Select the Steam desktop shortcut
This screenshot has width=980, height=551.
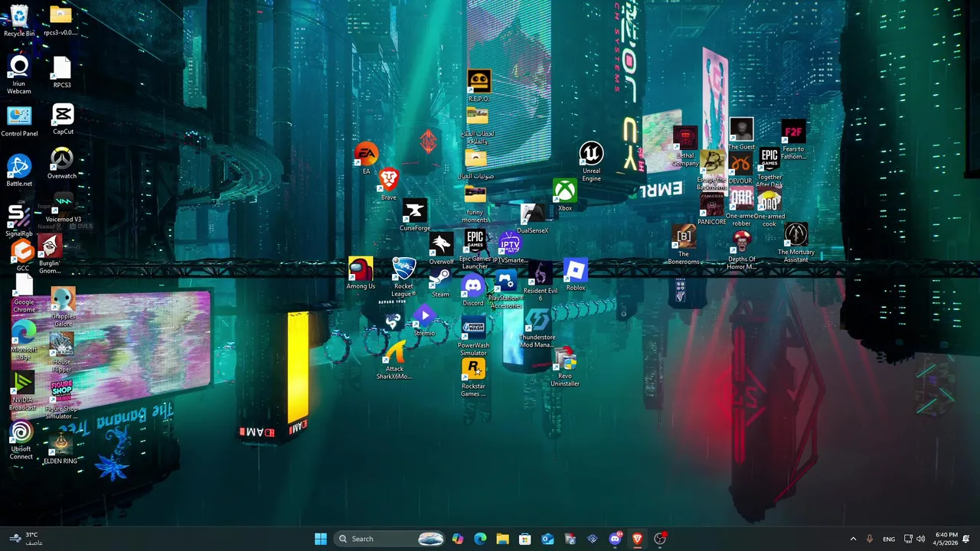(440, 283)
